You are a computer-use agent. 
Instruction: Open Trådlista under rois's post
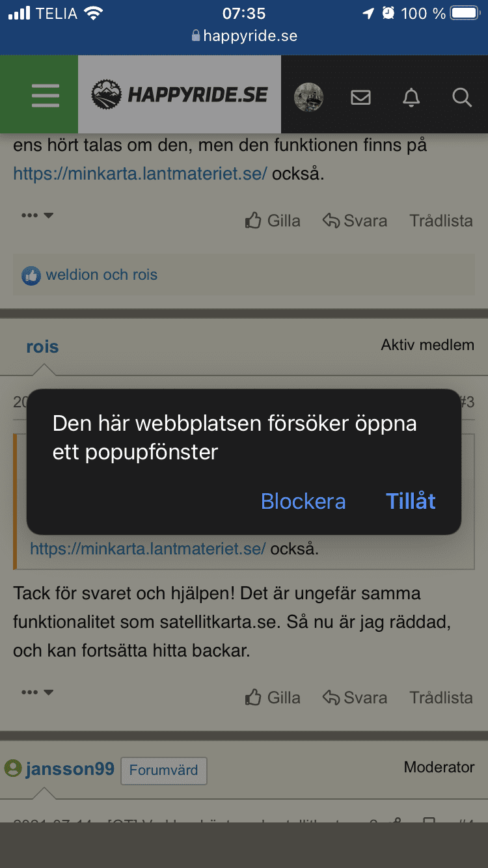441,698
